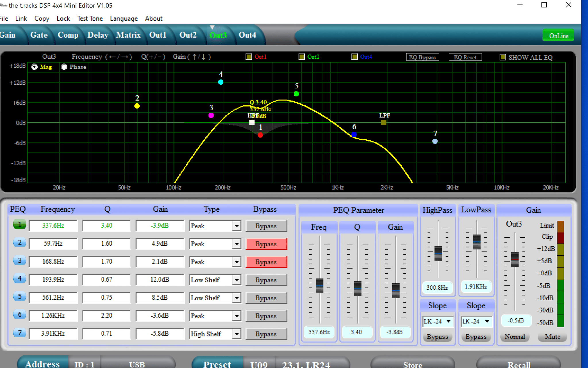Click the yellow EQ node 2 on graph
This screenshot has height=368, width=588.
[137, 106]
